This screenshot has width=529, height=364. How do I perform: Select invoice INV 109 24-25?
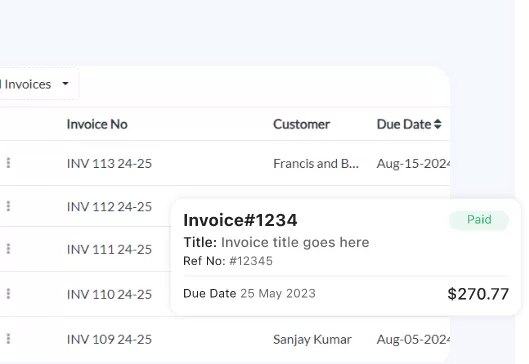click(109, 339)
